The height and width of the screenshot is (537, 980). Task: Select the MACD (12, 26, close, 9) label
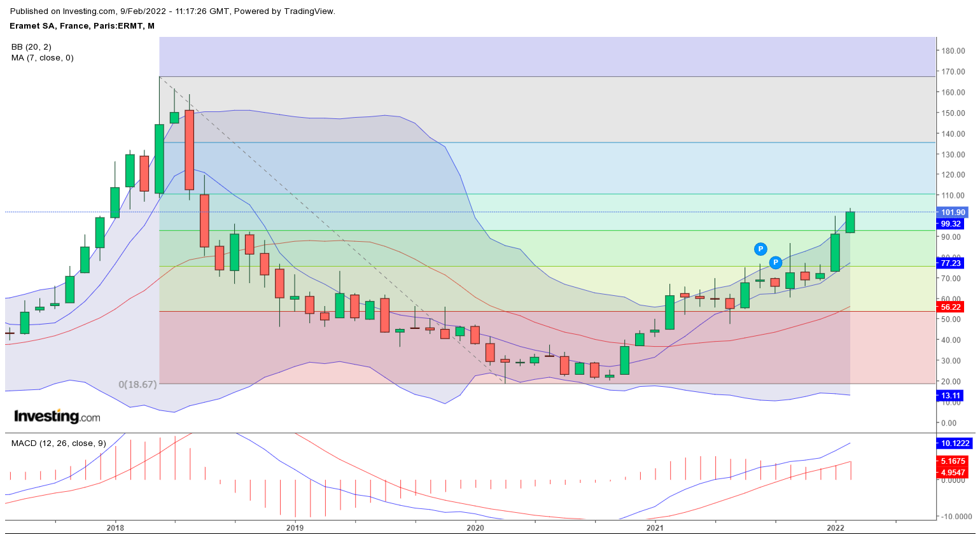coord(59,443)
